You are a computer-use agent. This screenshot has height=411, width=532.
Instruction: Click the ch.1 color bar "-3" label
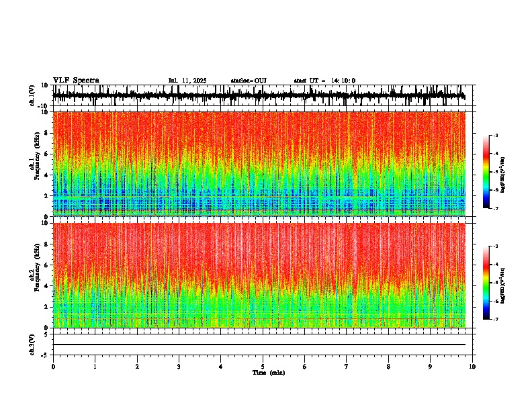click(x=495, y=135)
